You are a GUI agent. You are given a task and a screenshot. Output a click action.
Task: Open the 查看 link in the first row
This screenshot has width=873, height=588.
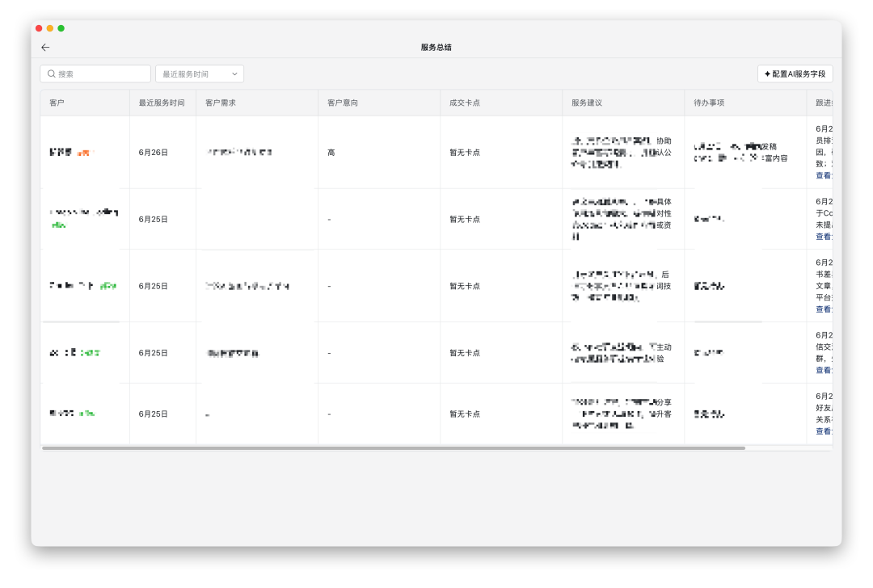click(824, 175)
